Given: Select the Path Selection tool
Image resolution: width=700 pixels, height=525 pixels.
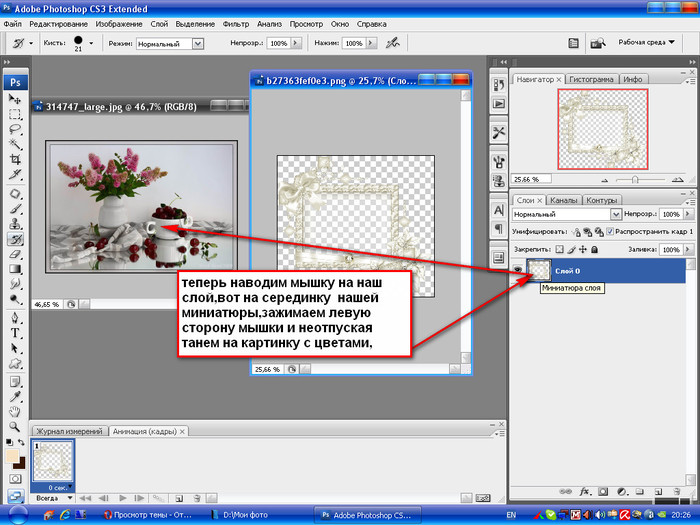Looking at the screenshot, I should point(15,348).
